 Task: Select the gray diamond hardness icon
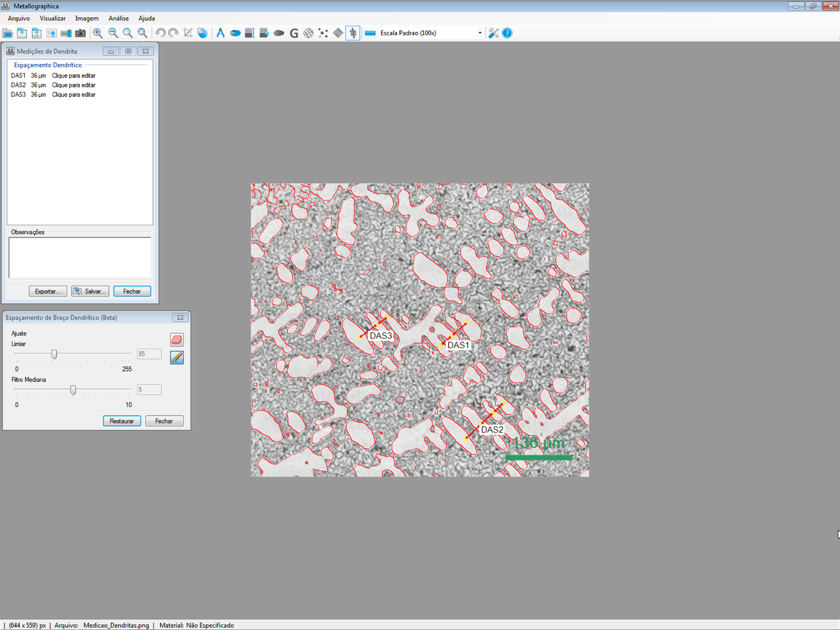pos(338,33)
